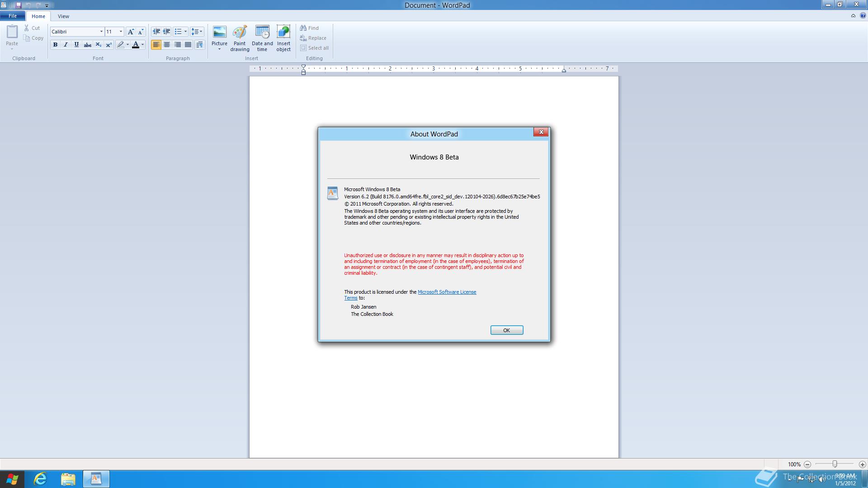Open Internet Explorer from the taskbar

[x=41, y=479]
